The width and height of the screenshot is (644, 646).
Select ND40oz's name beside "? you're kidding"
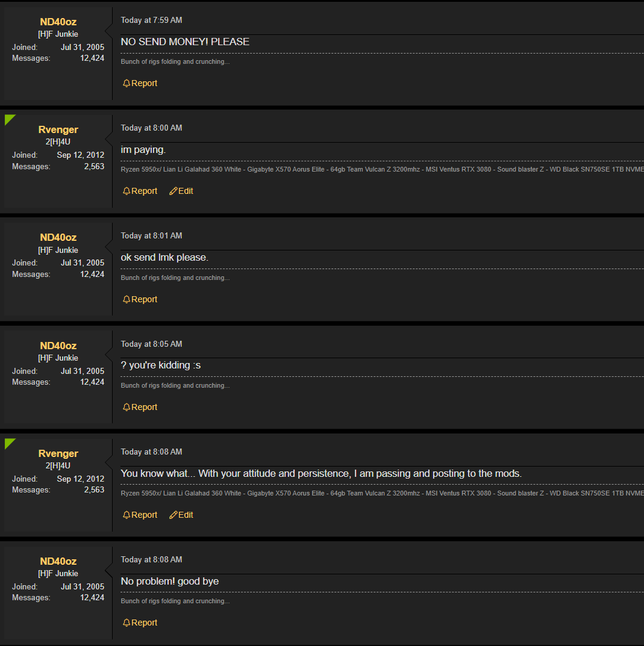click(x=58, y=346)
